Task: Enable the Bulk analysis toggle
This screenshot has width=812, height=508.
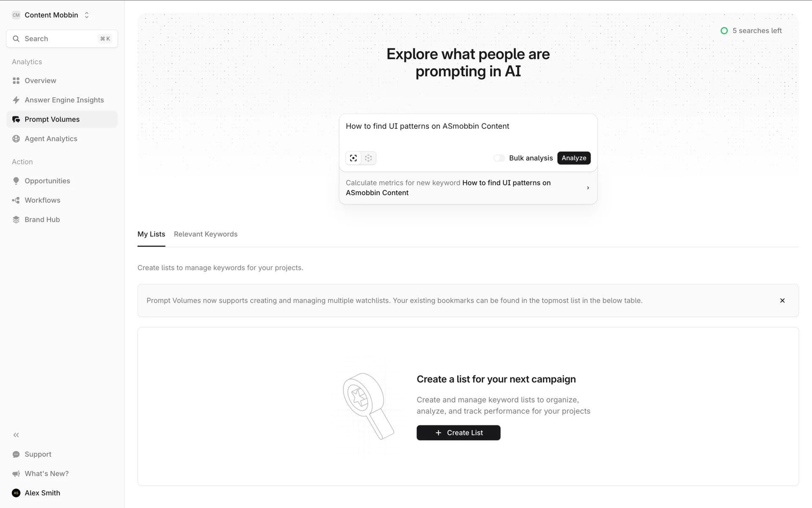Action: 499,158
